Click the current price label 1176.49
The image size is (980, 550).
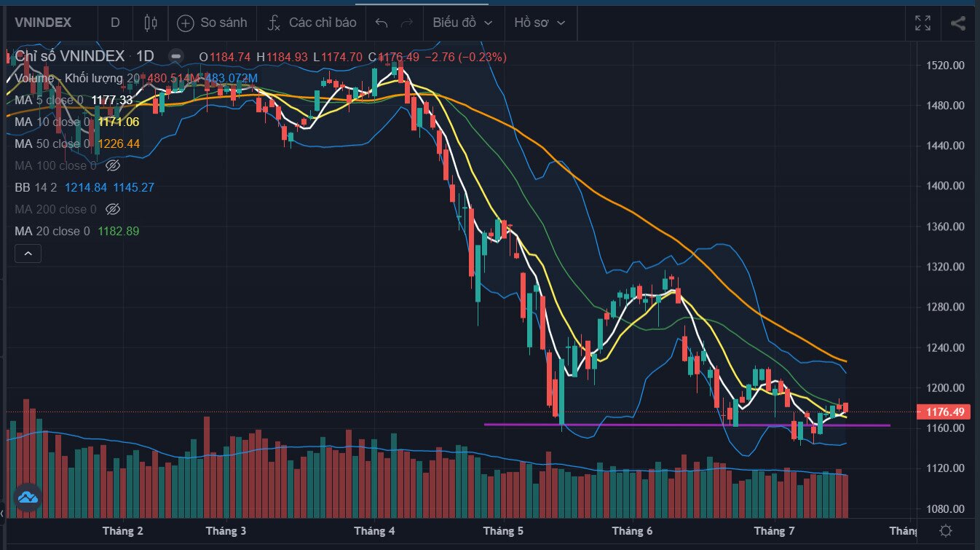coord(945,412)
